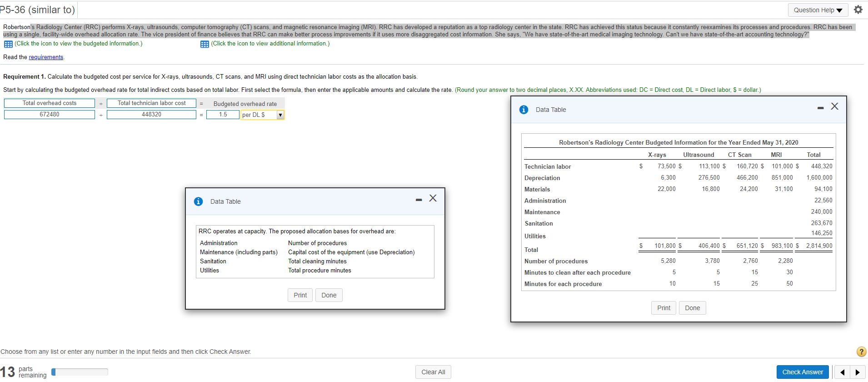Minimize the budgeted information Data Table
868x382 pixels.
coord(820,108)
